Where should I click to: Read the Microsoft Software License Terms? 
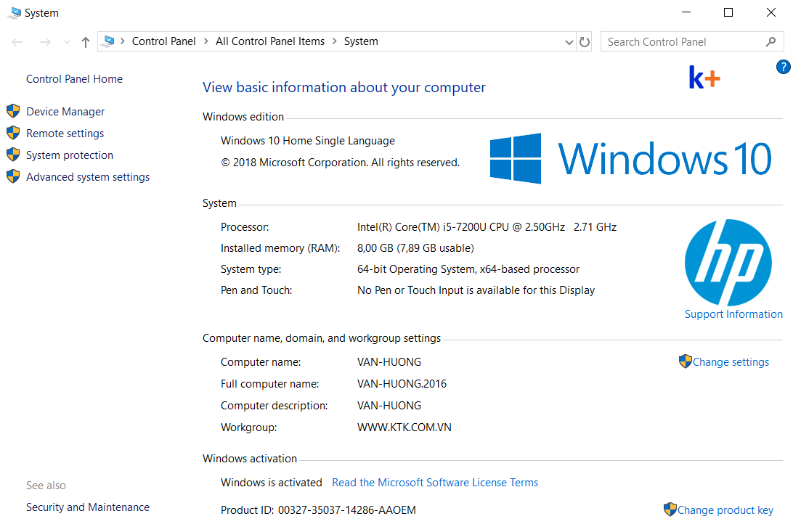tap(435, 483)
